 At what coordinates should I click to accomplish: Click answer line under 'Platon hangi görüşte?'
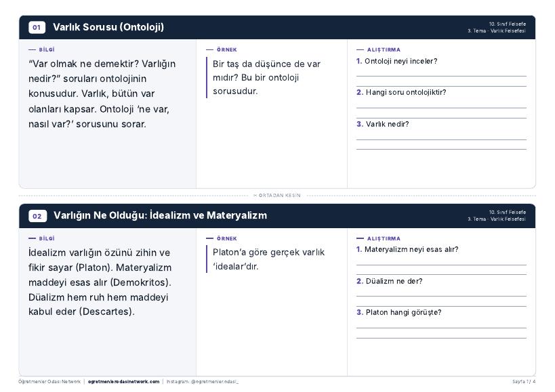pyautogui.click(x=441, y=328)
